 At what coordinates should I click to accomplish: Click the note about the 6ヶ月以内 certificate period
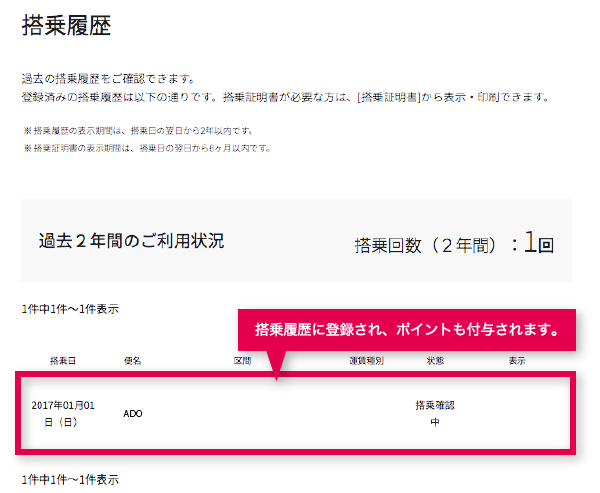pos(146,148)
